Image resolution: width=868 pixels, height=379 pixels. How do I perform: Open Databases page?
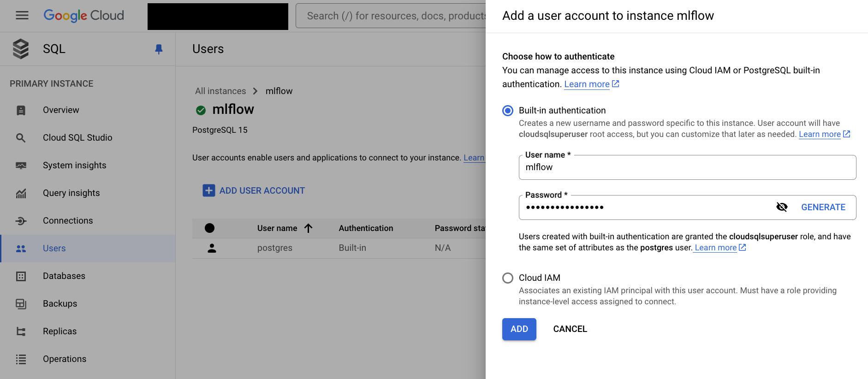point(88,276)
